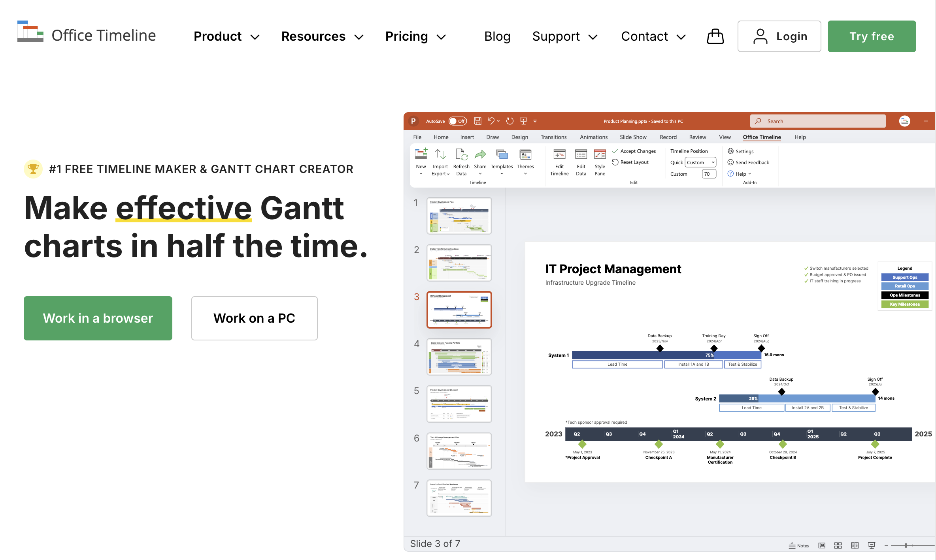Click the Try free button
Image resolution: width=936 pixels, height=560 pixels.
872,36
